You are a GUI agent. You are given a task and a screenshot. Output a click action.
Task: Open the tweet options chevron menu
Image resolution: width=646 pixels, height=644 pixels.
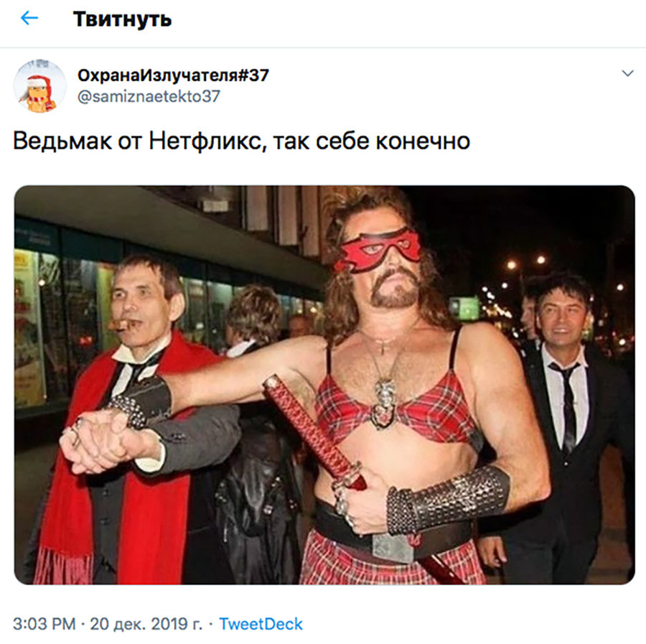[627, 74]
